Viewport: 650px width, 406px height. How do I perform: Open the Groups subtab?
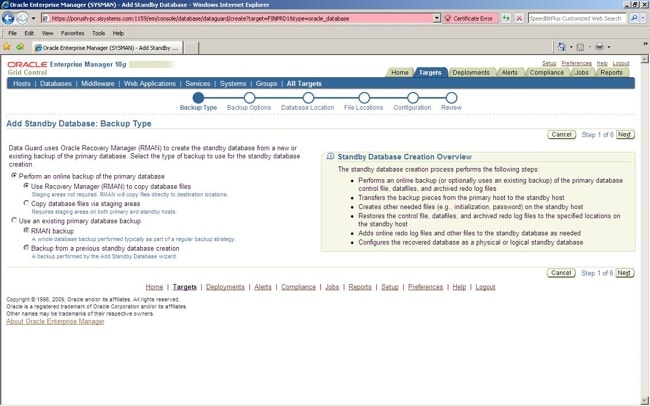266,84
